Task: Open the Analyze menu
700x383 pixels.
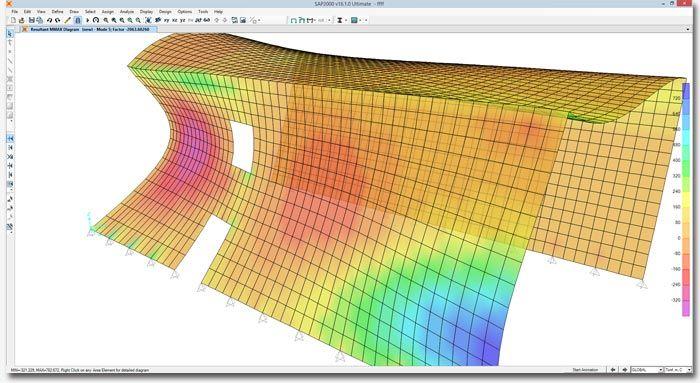Action: [x=127, y=12]
